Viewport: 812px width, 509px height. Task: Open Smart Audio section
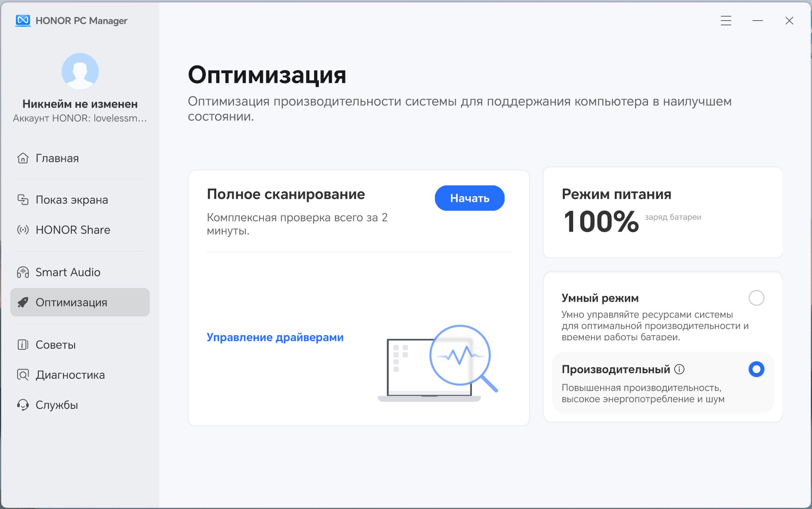point(80,272)
